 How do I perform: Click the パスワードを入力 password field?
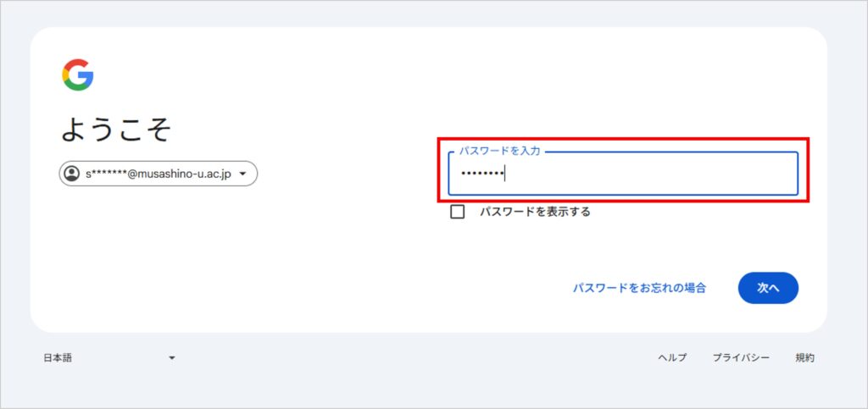623,174
